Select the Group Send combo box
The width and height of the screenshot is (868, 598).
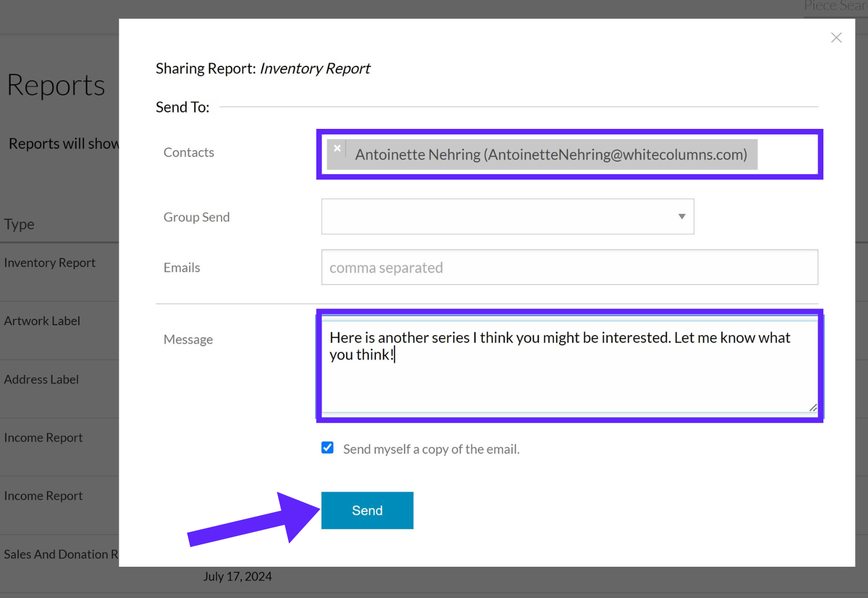[508, 216]
